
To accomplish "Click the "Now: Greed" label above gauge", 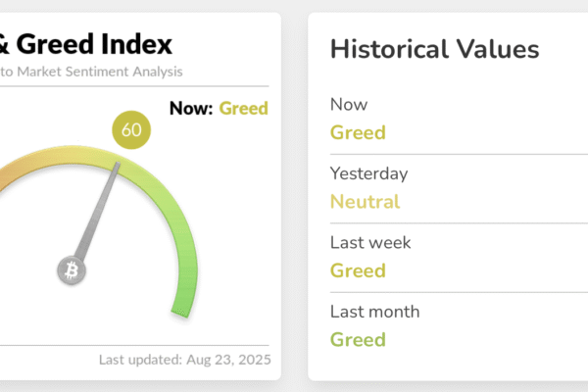I will pos(219,108).
